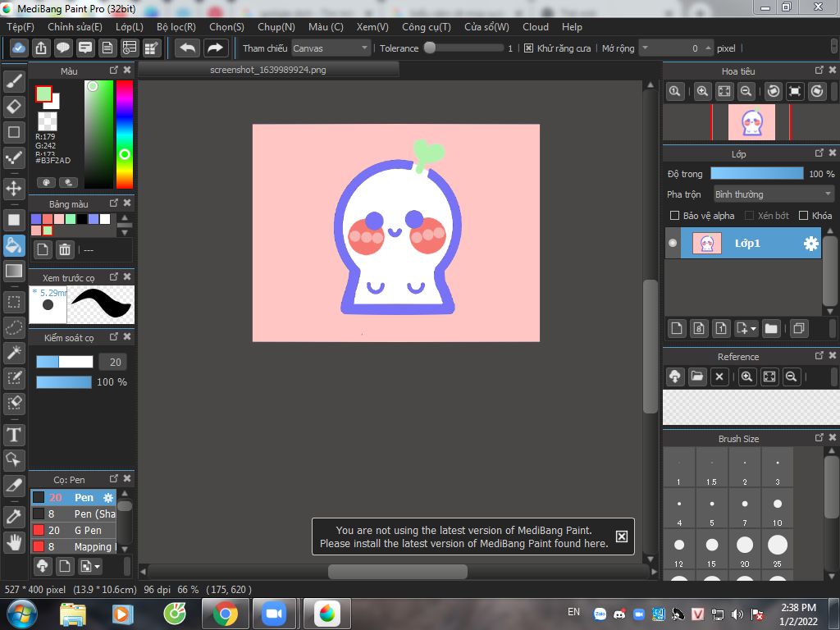Select the Eraser tool
Screen dimensions: 840x630
pyautogui.click(x=14, y=107)
